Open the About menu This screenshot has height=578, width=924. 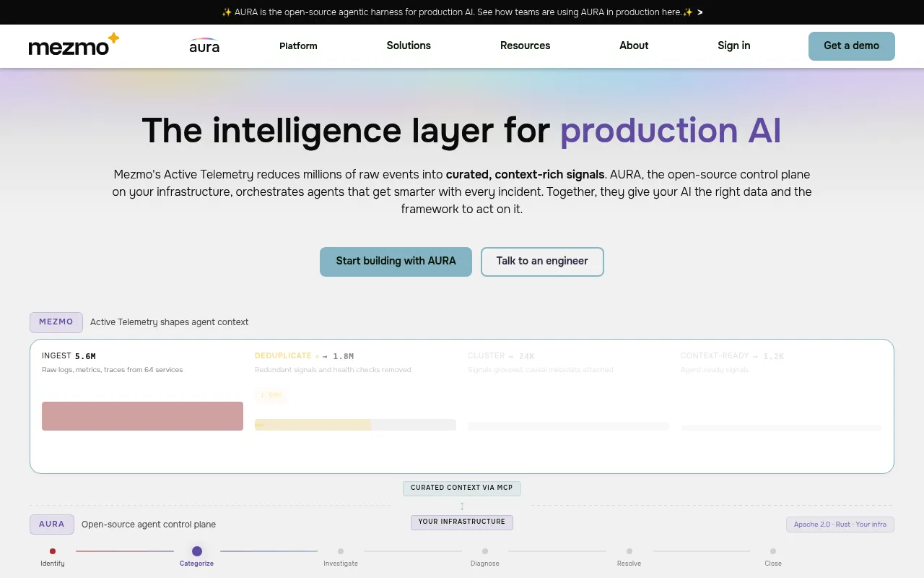pos(634,46)
